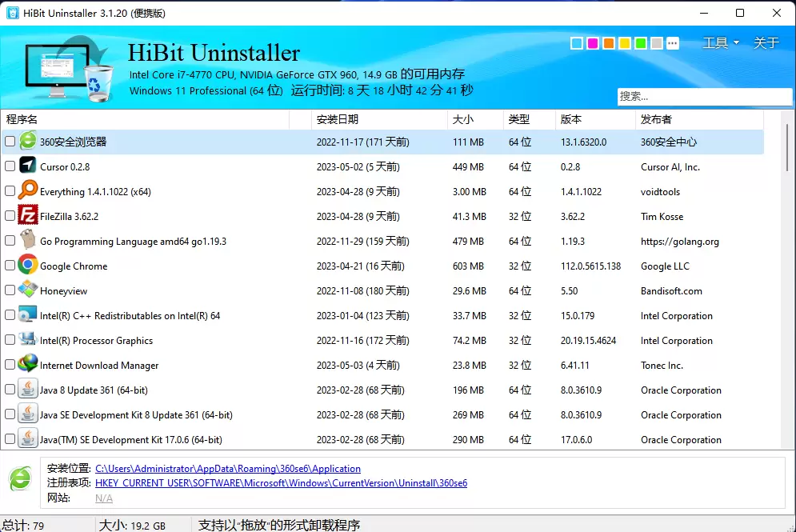Tick Java(TM) SE Development Kit 17.0.6 checkbox
This screenshot has height=532, width=796.
(x=10, y=440)
